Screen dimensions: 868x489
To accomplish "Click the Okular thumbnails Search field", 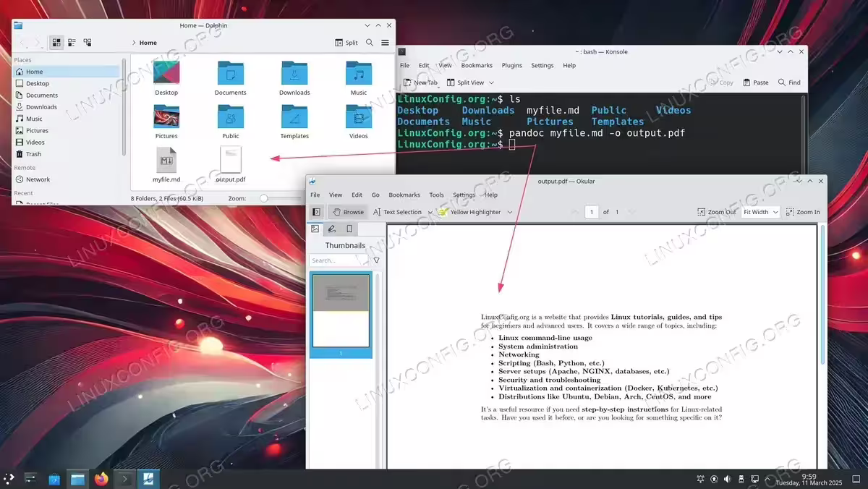I will point(339,260).
